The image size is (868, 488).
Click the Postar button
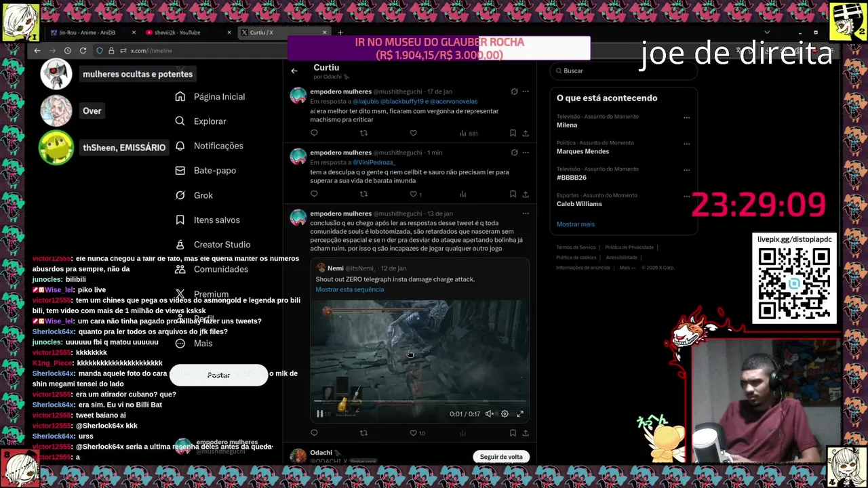(218, 375)
